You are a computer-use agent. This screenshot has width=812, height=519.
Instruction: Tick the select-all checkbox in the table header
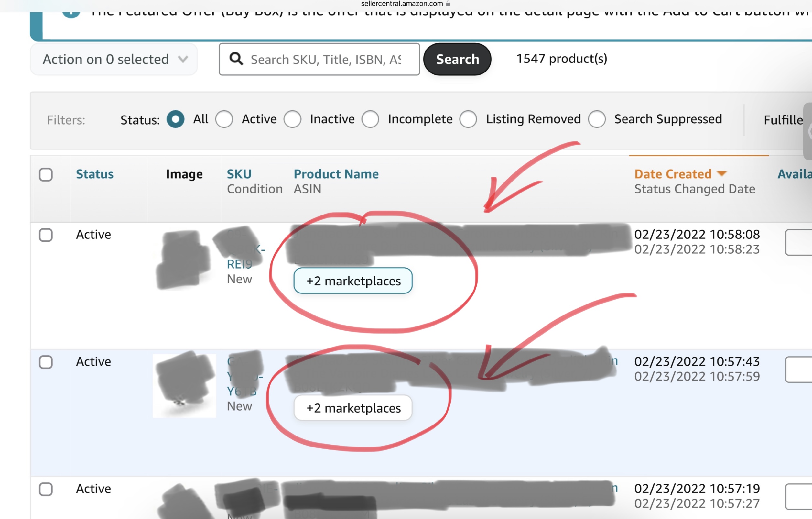pyautogui.click(x=46, y=175)
